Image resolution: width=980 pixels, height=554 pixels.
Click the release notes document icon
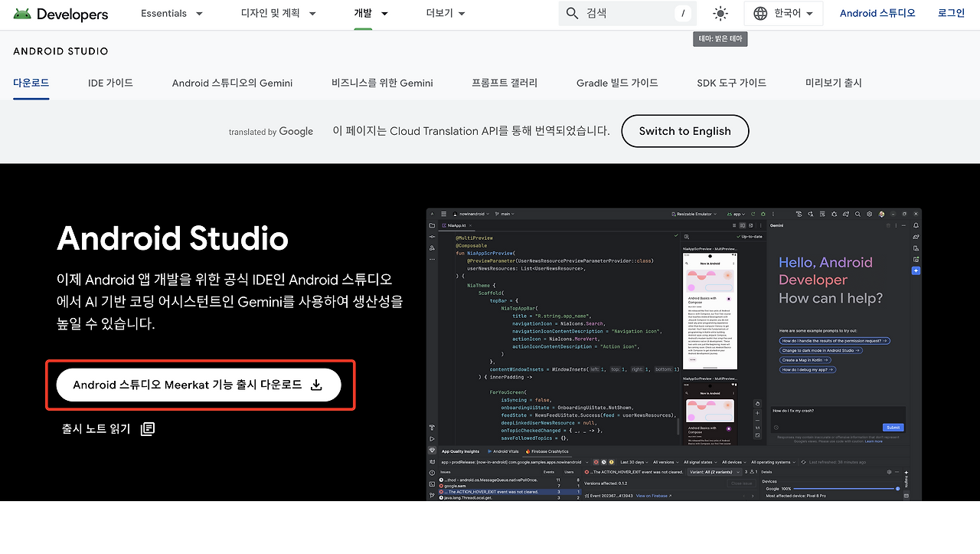click(148, 429)
